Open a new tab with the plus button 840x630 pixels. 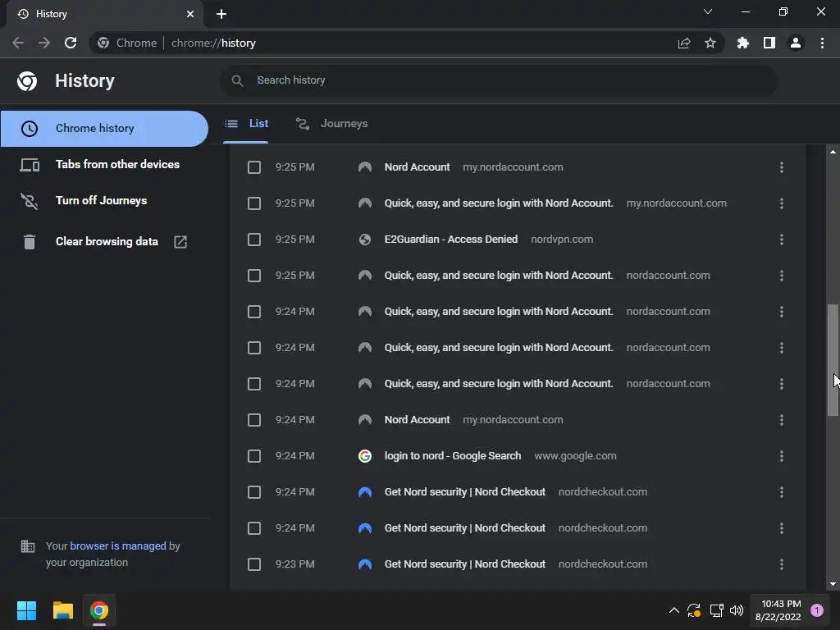coord(221,14)
